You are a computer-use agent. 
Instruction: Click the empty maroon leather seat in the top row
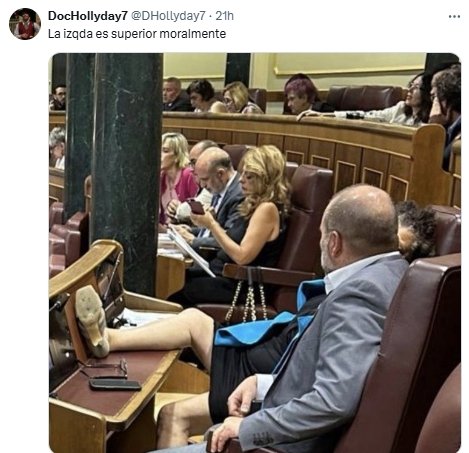click(363, 98)
